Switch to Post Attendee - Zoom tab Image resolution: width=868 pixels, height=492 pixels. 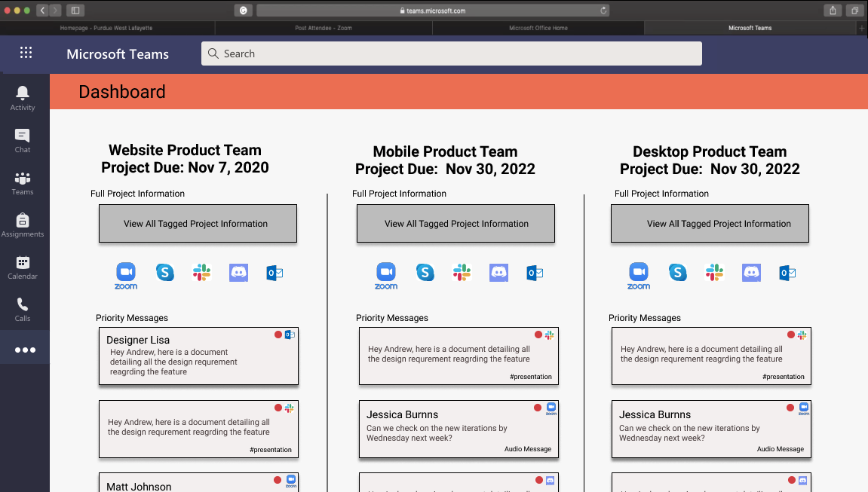pyautogui.click(x=324, y=28)
